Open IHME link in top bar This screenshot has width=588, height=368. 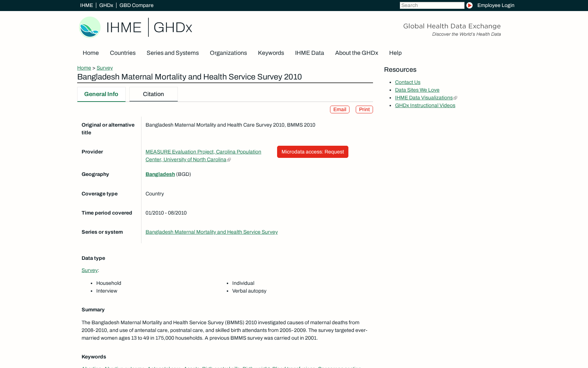[x=86, y=5]
